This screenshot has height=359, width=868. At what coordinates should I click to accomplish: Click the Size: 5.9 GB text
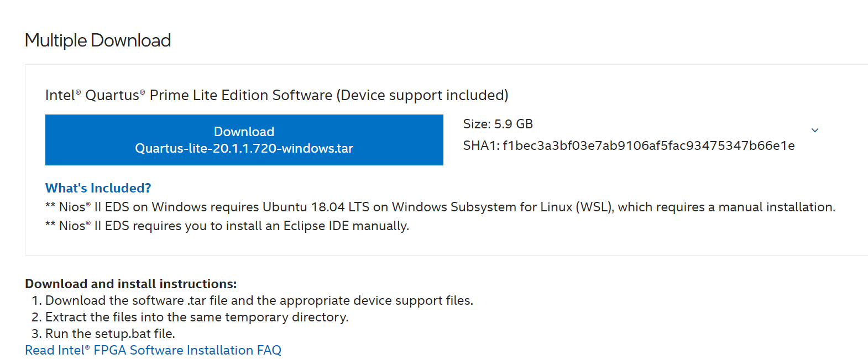pos(498,124)
